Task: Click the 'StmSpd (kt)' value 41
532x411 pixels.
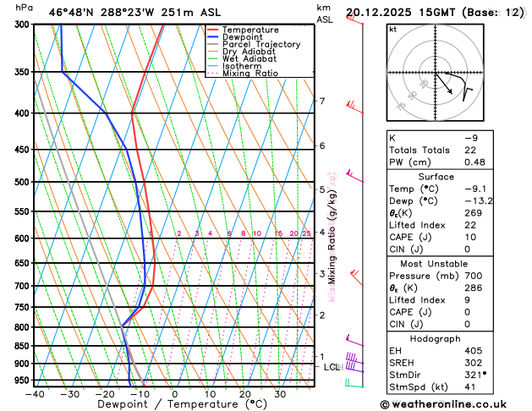Action: pos(470,387)
